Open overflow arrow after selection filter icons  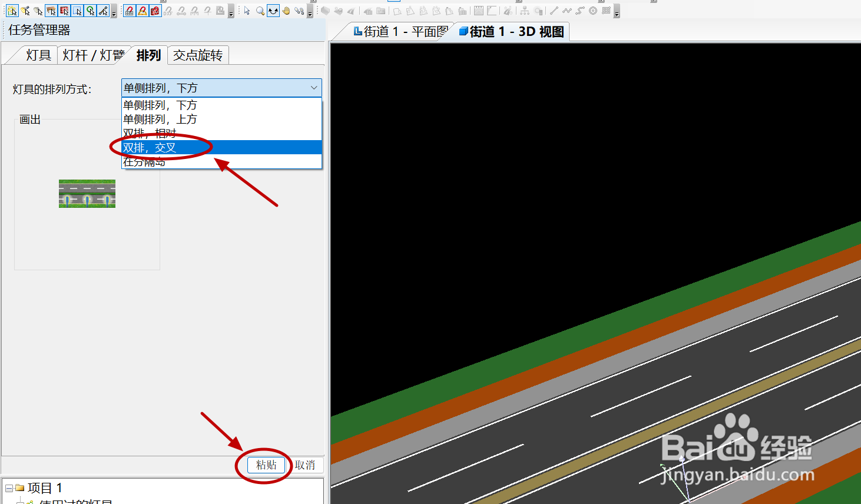pyautogui.click(x=114, y=12)
